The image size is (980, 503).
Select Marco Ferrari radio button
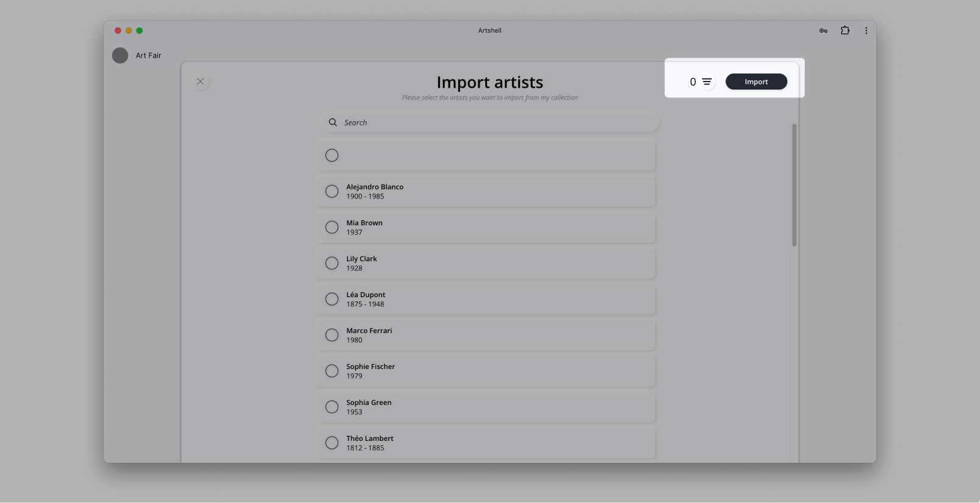tap(332, 335)
